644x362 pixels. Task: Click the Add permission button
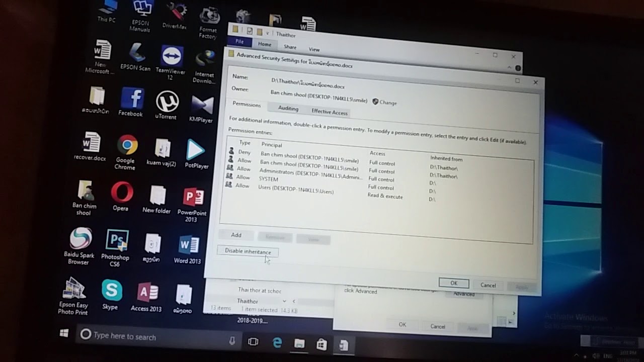(x=236, y=235)
